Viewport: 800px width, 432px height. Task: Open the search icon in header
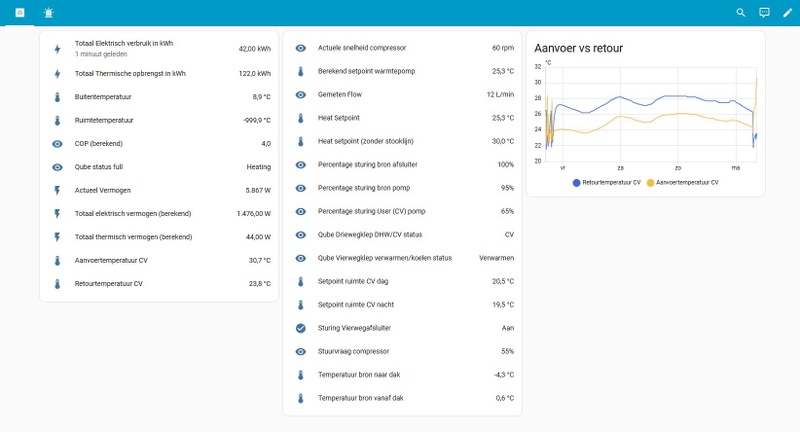pyautogui.click(x=741, y=12)
